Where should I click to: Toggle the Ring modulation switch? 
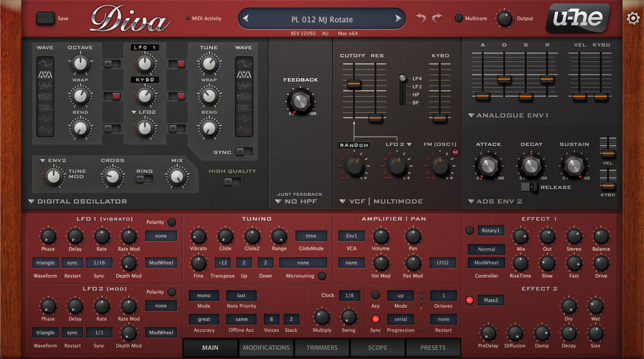[x=144, y=179]
